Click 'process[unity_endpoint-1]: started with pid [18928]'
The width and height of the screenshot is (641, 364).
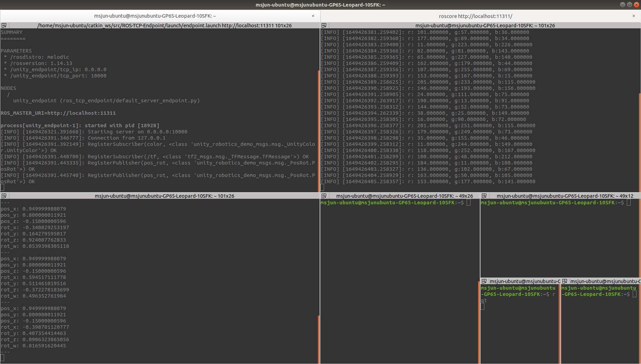coord(80,125)
